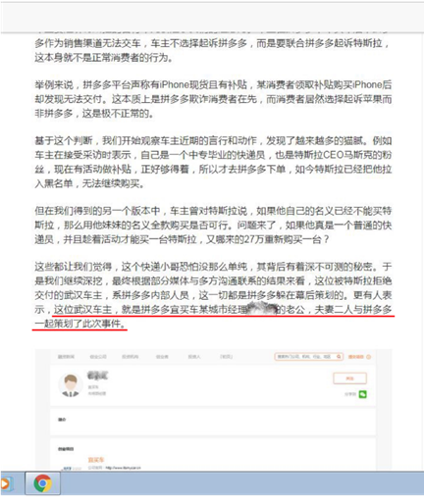Click the small company logo beside 宜买车
Image resolution: width=424 pixels, height=504 pixels.
point(72,468)
